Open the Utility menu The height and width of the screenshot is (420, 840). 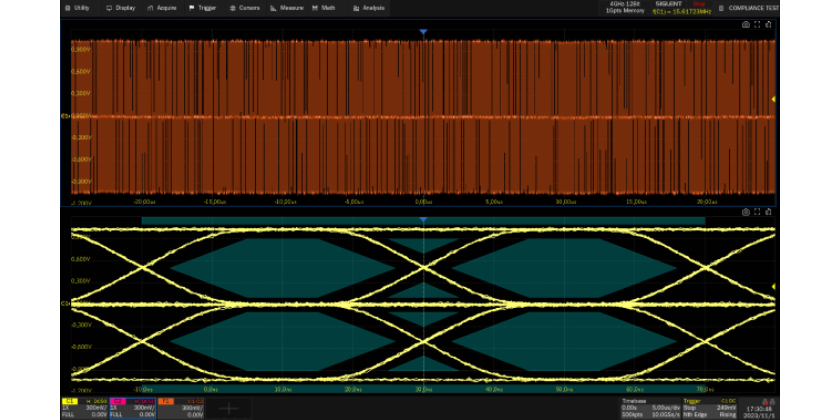pyautogui.click(x=77, y=7)
